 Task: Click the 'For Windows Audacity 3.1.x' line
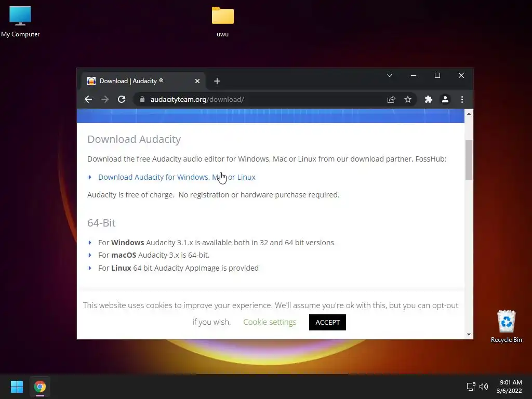[216, 243]
